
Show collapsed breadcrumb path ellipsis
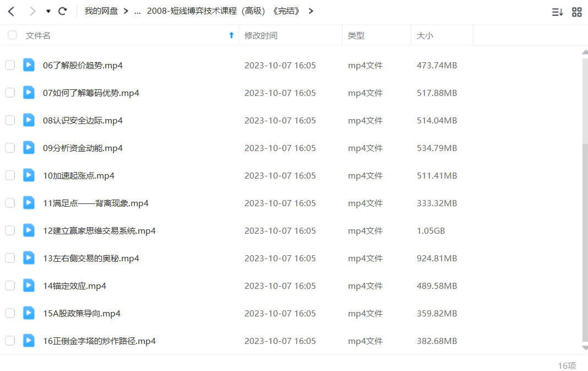138,12
